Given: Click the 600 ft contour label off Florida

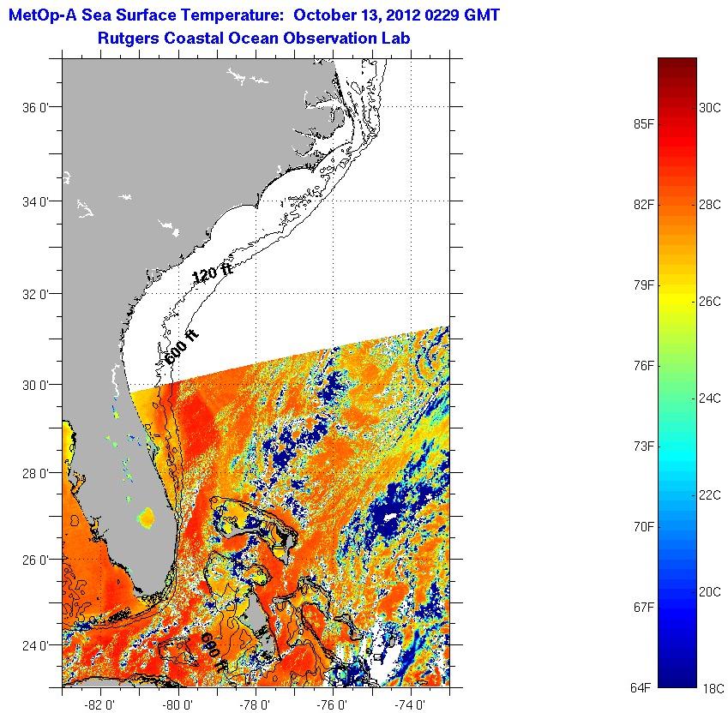Looking at the screenshot, I should click(x=182, y=347).
